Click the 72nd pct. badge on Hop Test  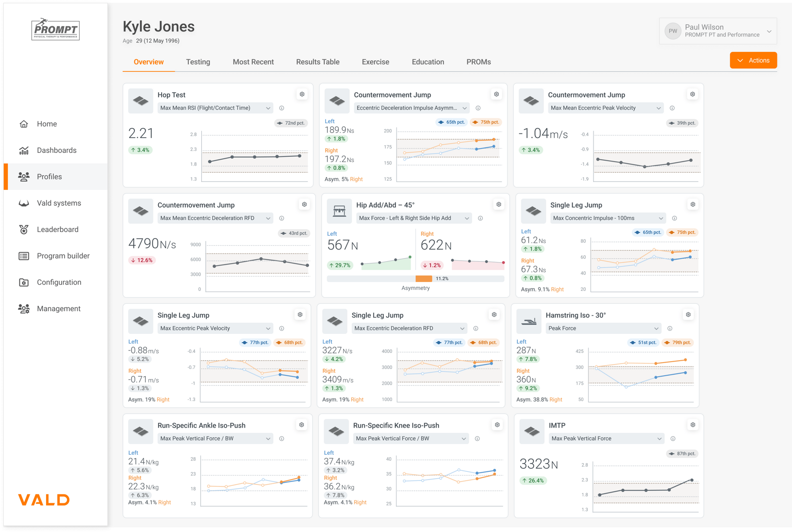[x=291, y=123]
